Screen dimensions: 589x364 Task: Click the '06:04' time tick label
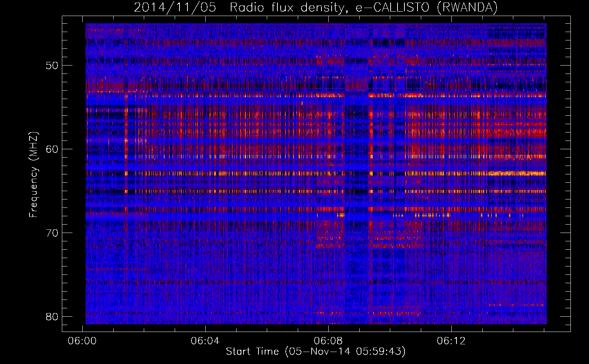pyautogui.click(x=205, y=341)
